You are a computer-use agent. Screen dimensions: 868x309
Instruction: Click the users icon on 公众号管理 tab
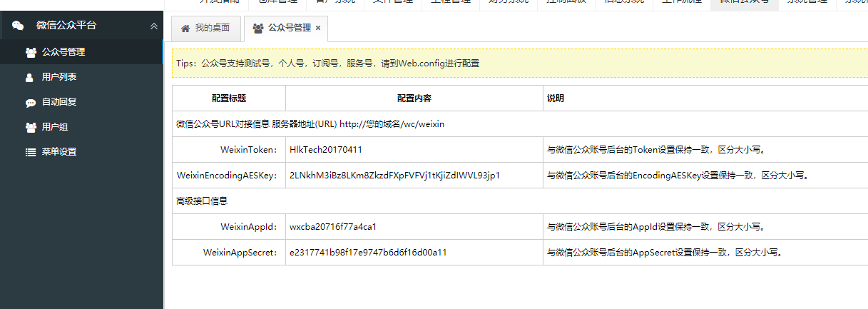pos(258,28)
